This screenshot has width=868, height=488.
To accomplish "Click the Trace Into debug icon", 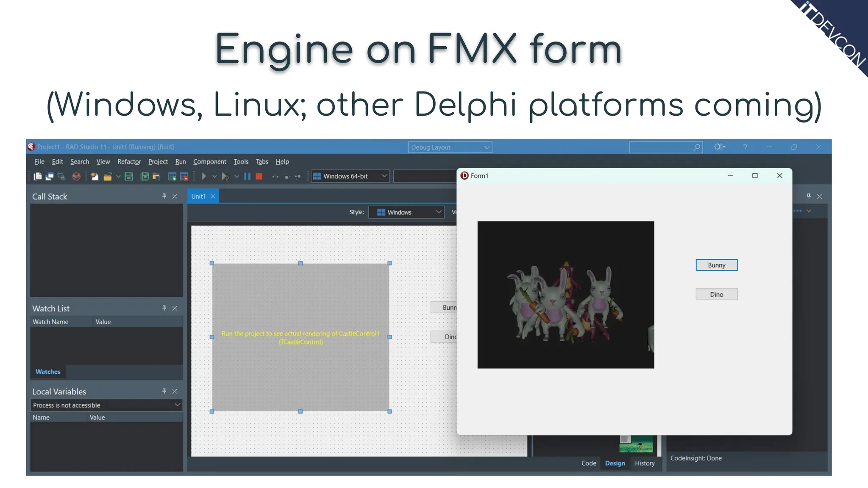I will (287, 177).
